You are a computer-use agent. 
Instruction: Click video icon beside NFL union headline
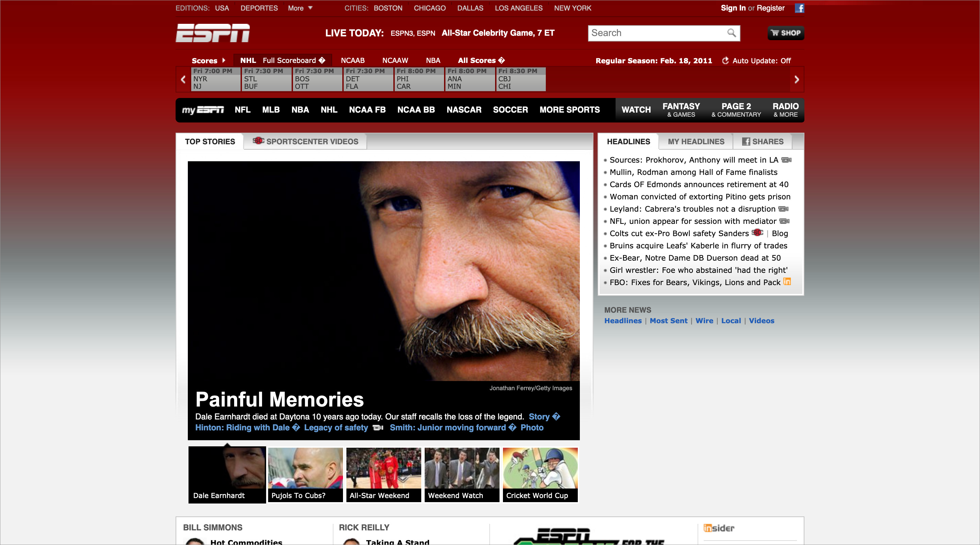pos(784,221)
